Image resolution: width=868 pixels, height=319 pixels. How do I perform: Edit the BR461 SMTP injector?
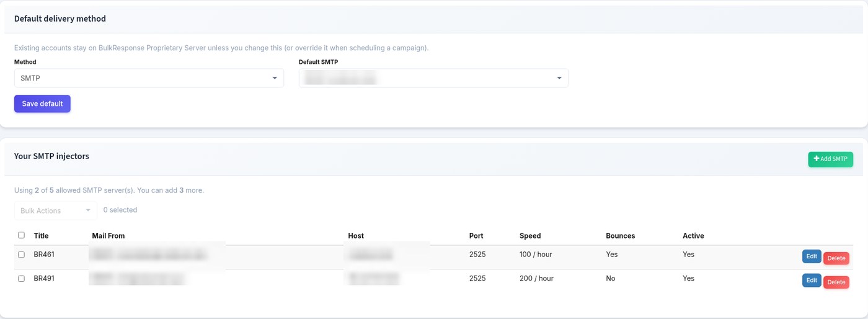812,256
